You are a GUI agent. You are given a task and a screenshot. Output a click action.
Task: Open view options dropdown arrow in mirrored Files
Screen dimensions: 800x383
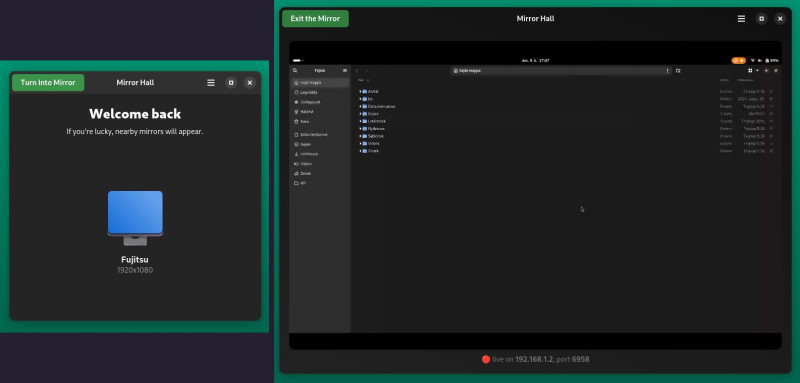point(758,70)
